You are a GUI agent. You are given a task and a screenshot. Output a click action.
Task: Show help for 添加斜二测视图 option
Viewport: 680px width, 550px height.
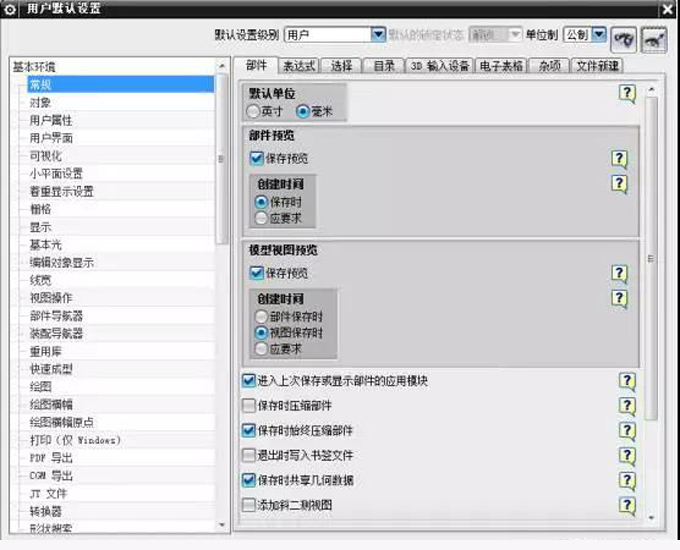627,506
